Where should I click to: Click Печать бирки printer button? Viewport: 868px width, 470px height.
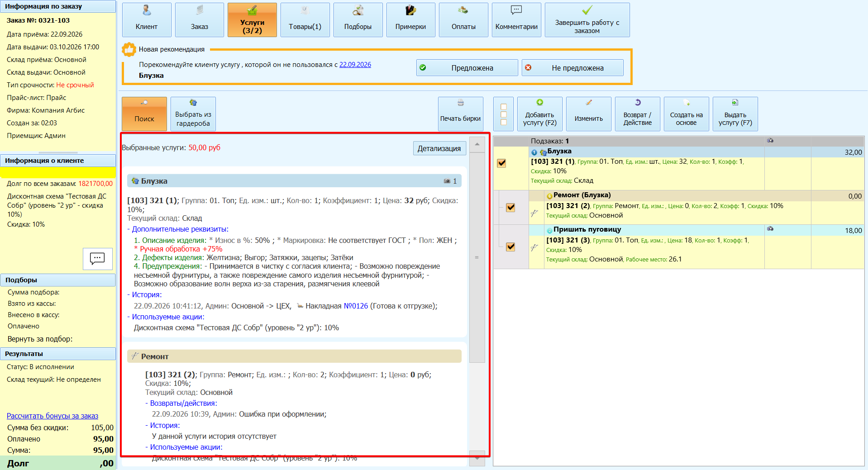point(461,114)
